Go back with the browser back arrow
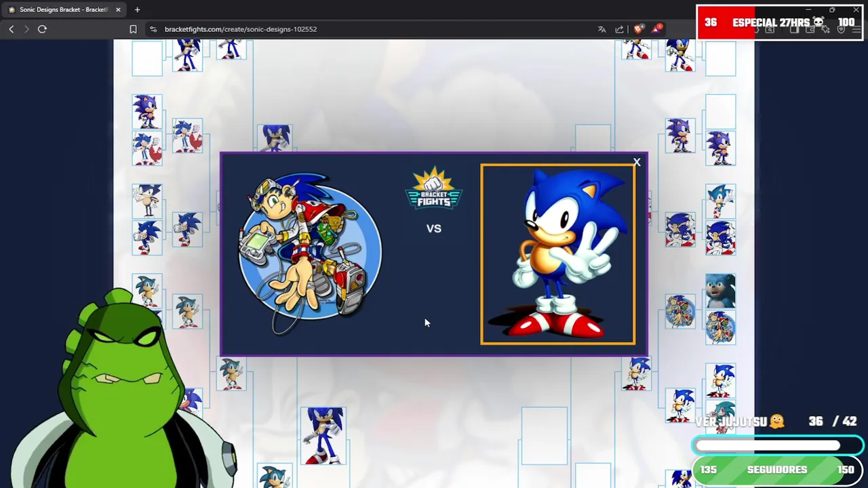The height and width of the screenshot is (488, 868). pos(12,29)
